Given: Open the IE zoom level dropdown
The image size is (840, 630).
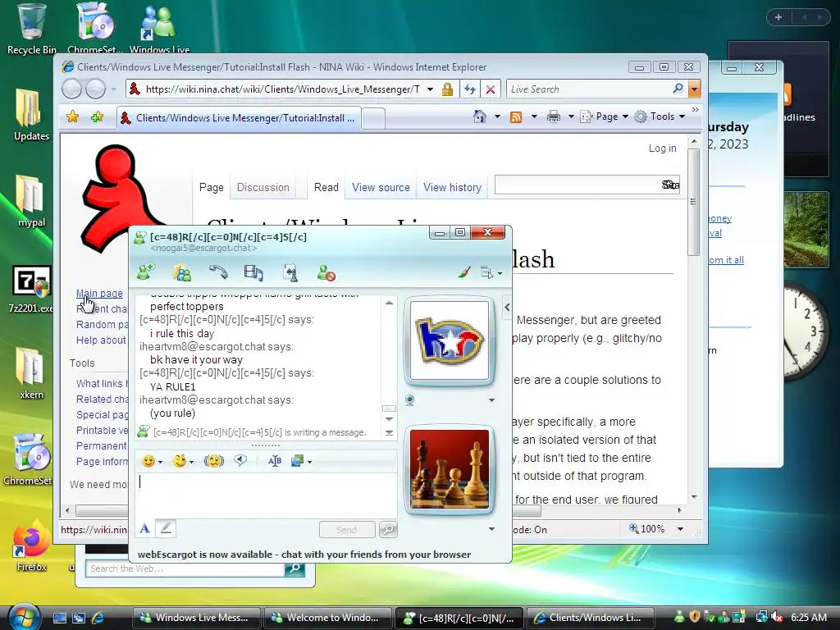Looking at the screenshot, I should [680, 529].
